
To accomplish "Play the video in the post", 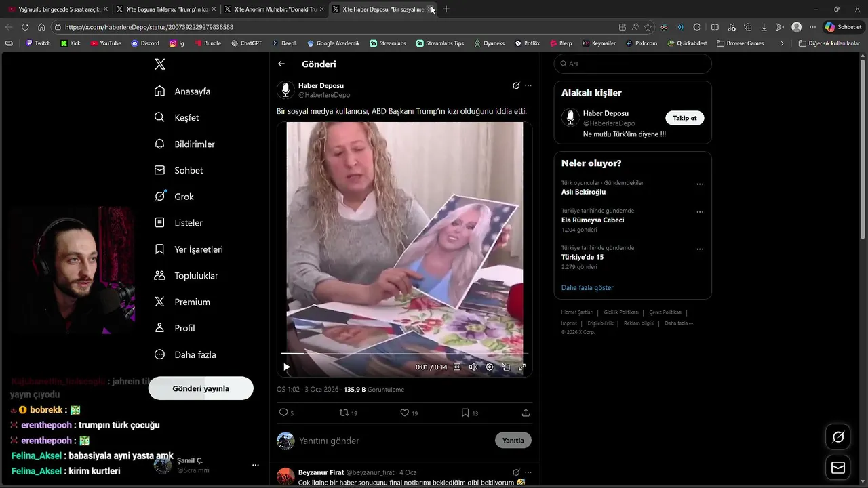I will click(x=287, y=367).
